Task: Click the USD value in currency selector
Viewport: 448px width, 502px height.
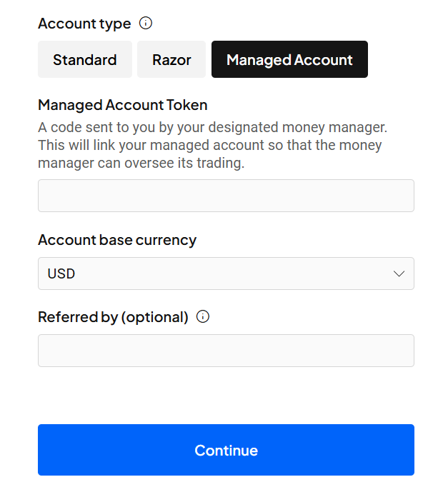Action: (61, 274)
